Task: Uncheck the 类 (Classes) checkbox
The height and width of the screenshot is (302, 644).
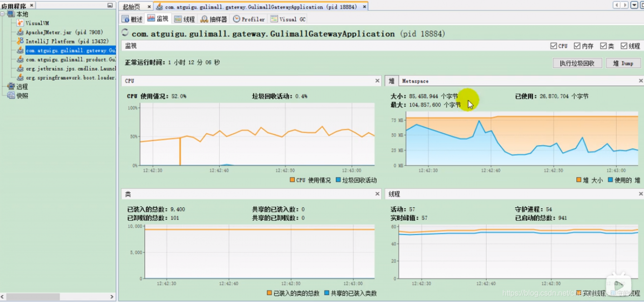Action: tap(603, 46)
